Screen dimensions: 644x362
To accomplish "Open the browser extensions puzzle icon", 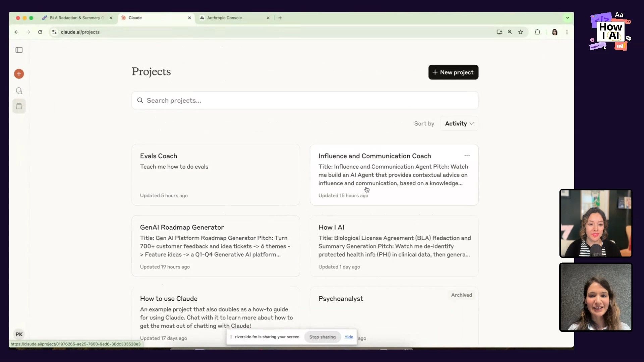I will tap(537, 32).
